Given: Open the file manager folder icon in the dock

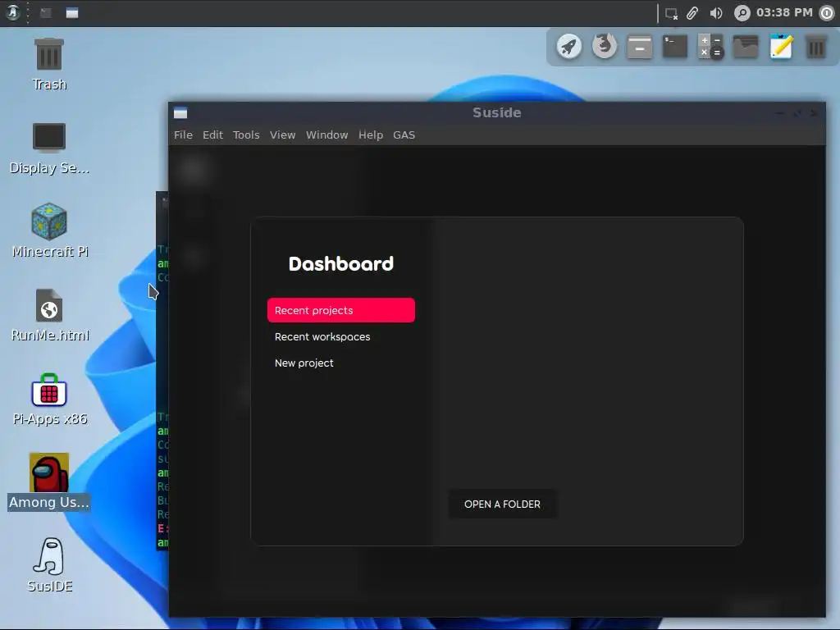Looking at the screenshot, I should pos(746,47).
